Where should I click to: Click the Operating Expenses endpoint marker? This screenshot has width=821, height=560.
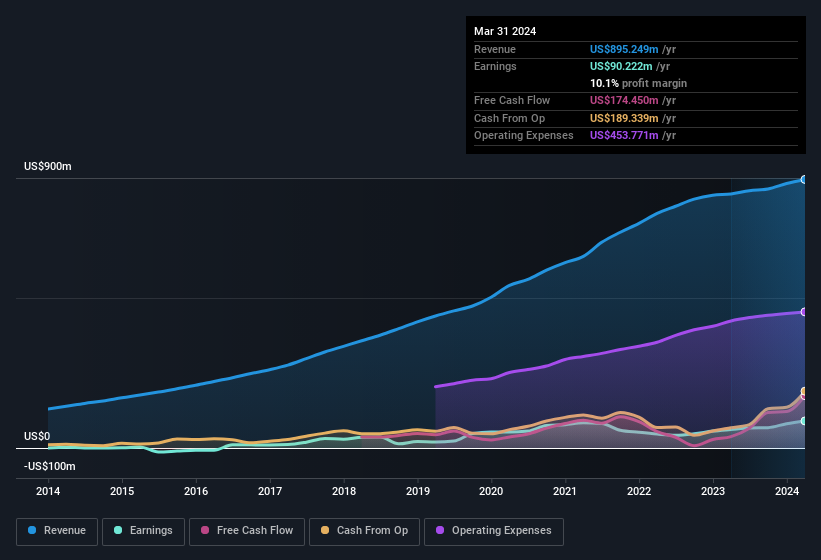pyautogui.click(x=804, y=312)
